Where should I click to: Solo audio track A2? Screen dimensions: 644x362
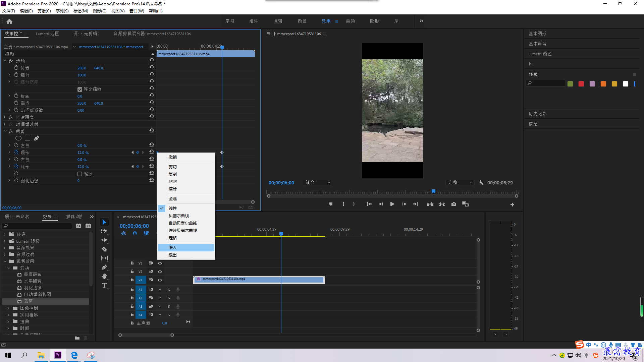coord(169,298)
